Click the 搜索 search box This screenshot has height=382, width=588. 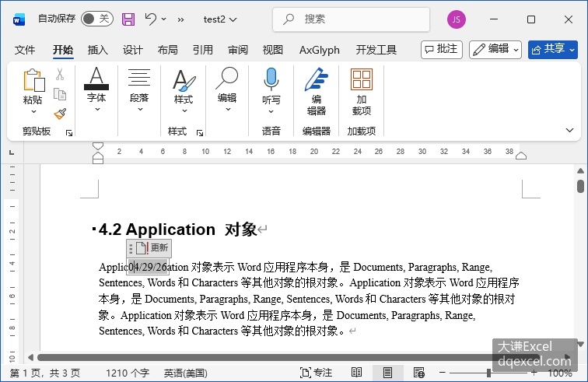[351, 19]
